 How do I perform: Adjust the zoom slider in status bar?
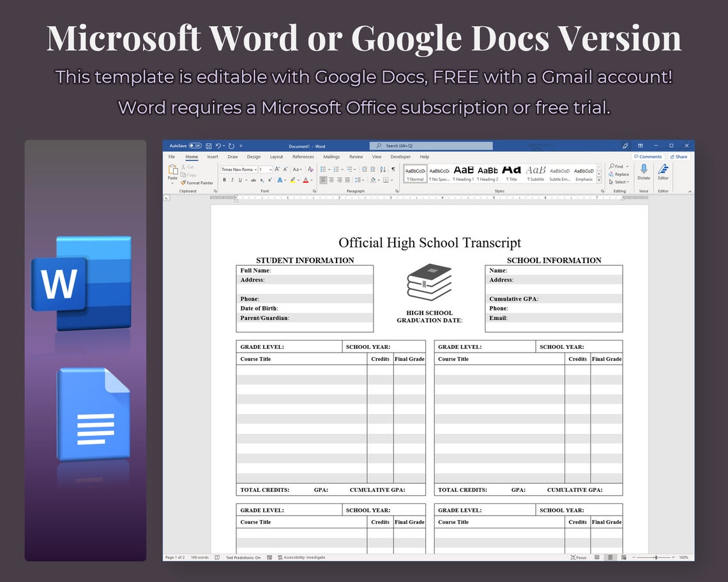[x=656, y=557]
